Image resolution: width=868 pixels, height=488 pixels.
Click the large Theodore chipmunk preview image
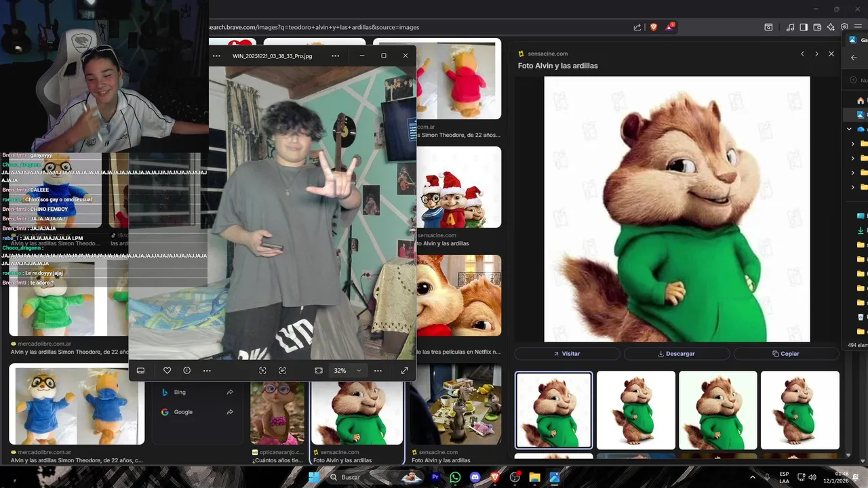(677, 209)
